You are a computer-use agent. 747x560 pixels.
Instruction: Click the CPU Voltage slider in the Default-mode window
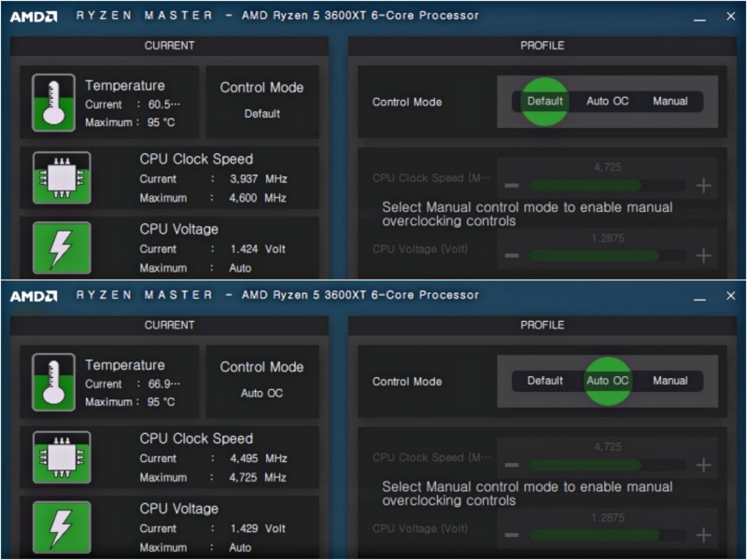(x=608, y=255)
